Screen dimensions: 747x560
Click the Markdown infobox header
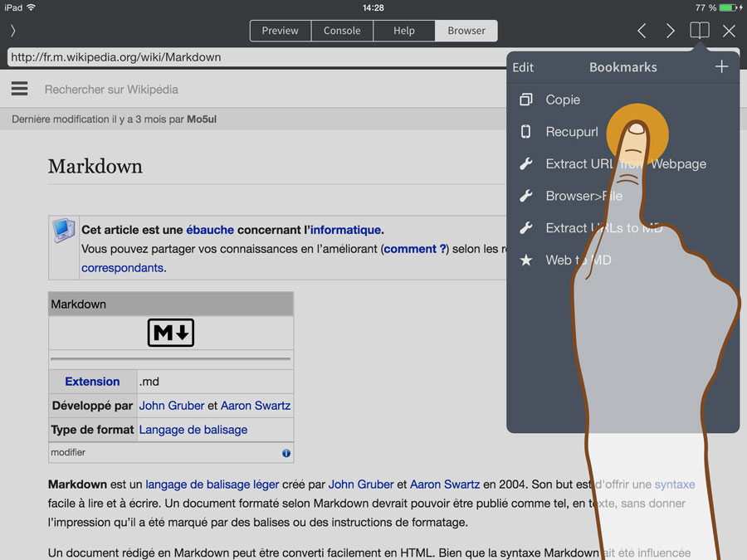click(170, 304)
